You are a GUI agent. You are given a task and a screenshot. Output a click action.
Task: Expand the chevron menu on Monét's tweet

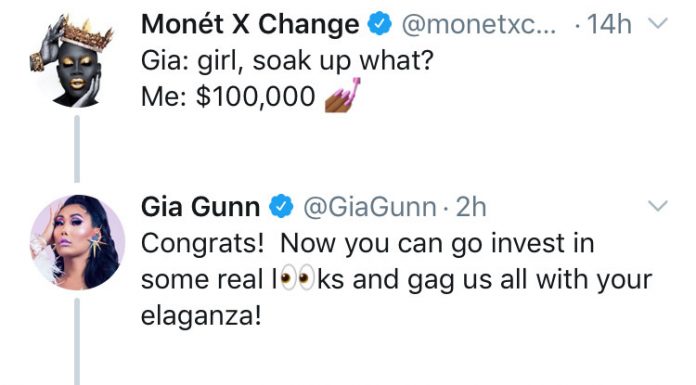tap(658, 23)
